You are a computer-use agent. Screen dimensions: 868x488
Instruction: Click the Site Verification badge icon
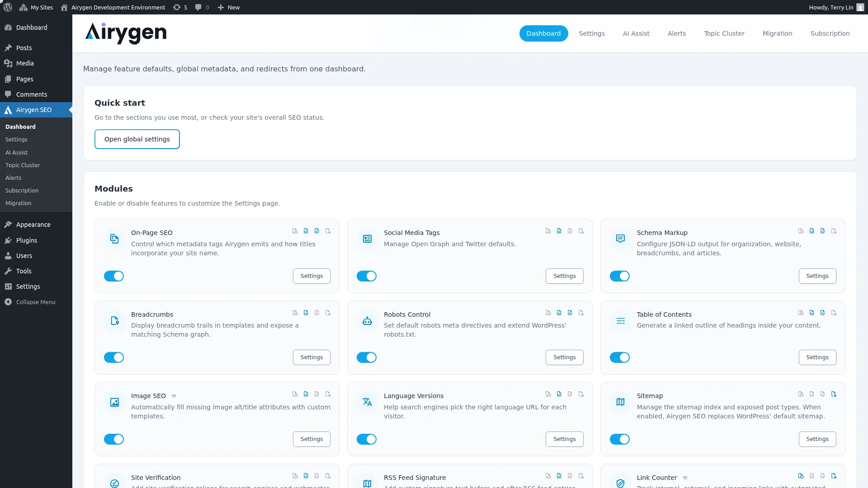114,483
